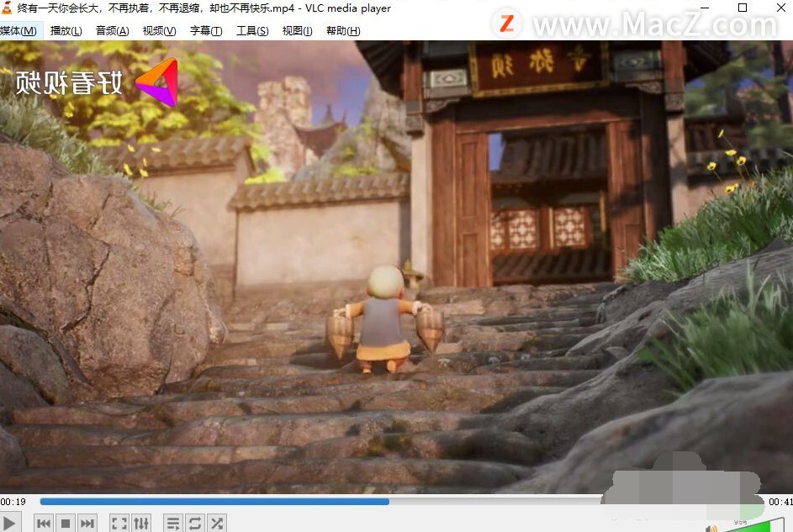
Task: Skip to the next media item
Action: coord(87,523)
